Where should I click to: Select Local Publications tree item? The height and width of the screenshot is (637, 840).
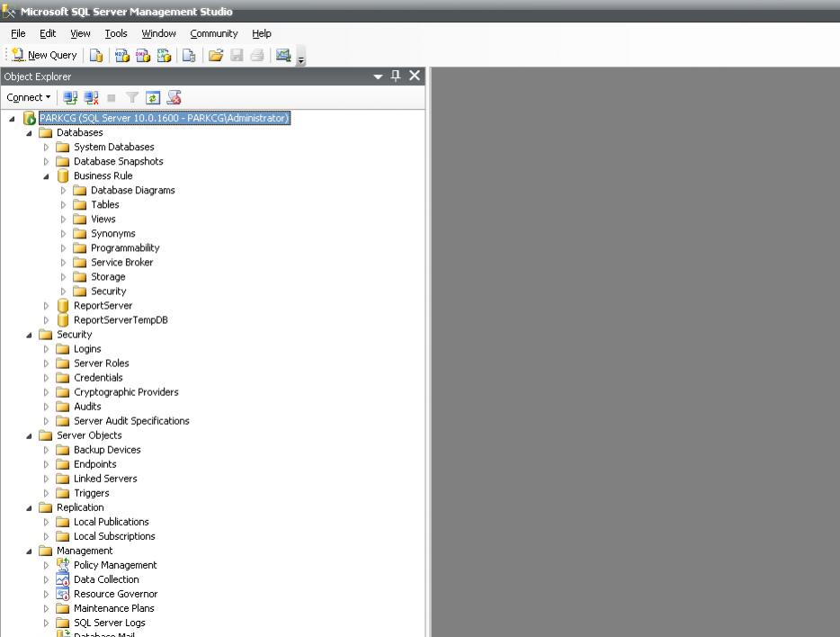[112, 522]
